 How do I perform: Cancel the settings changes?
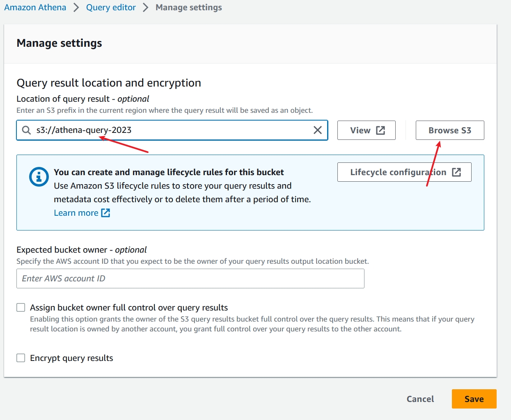point(420,399)
